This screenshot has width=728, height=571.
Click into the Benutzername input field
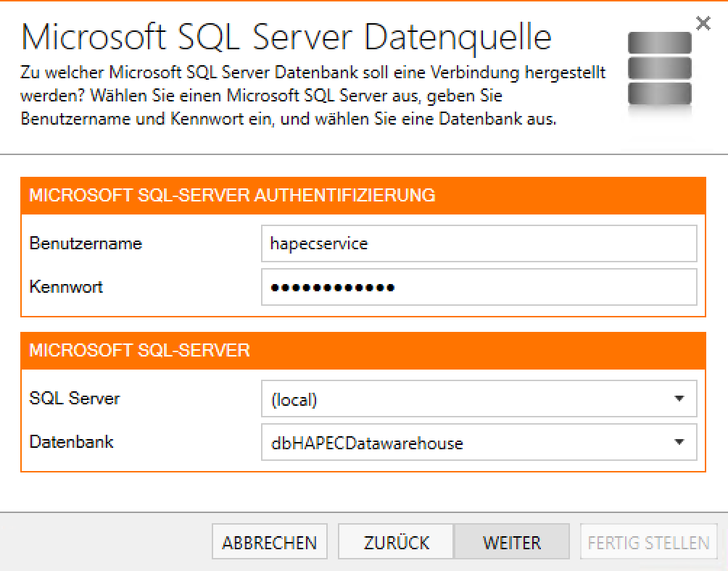479,243
